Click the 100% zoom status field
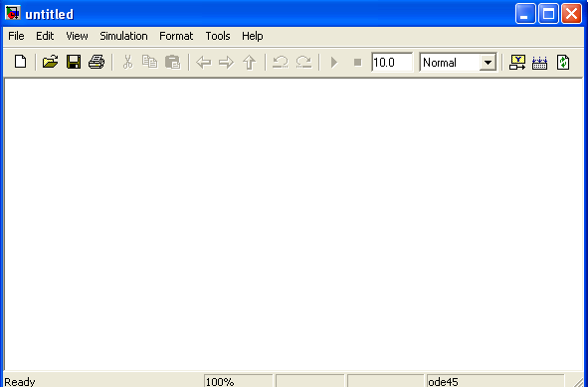Image resolution: width=588 pixels, height=387 pixels. coord(239,381)
